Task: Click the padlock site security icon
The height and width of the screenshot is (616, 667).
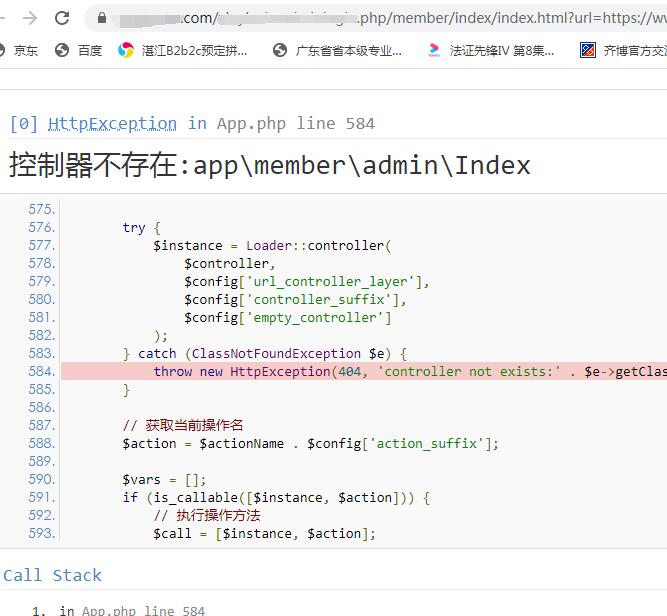Action: 101,18
